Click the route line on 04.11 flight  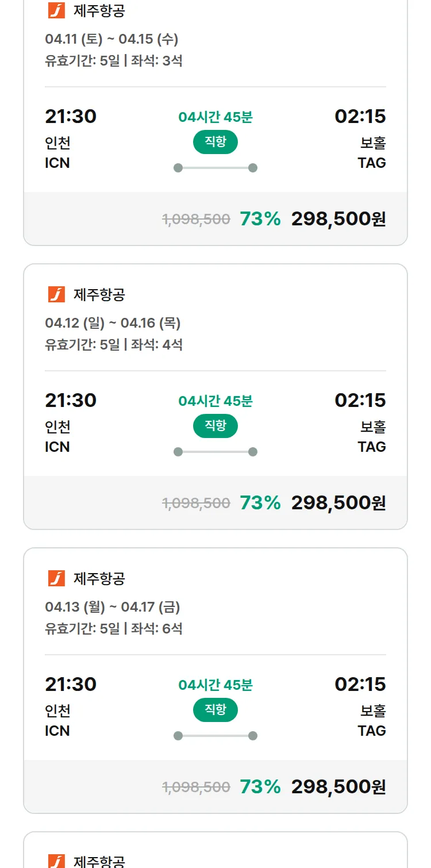(215, 168)
